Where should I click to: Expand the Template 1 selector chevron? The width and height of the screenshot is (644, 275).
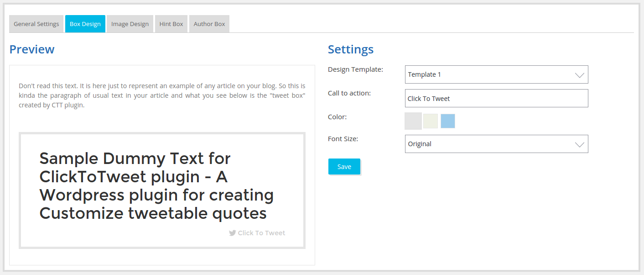(580, 74)
